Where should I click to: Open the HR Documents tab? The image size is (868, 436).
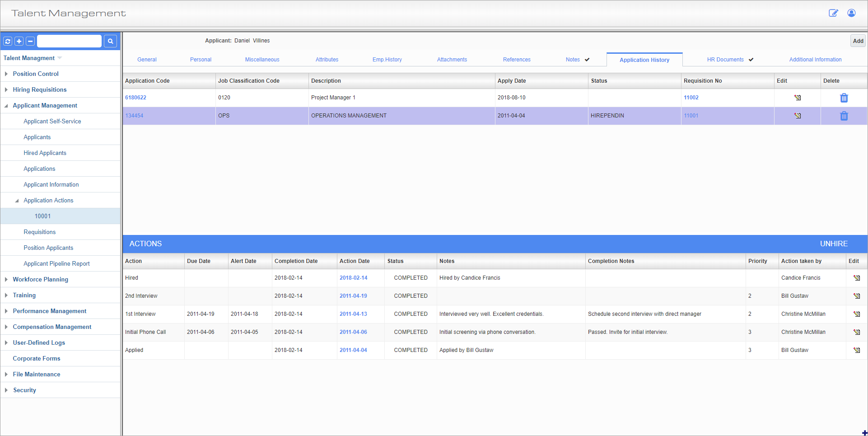coord(725,60)
